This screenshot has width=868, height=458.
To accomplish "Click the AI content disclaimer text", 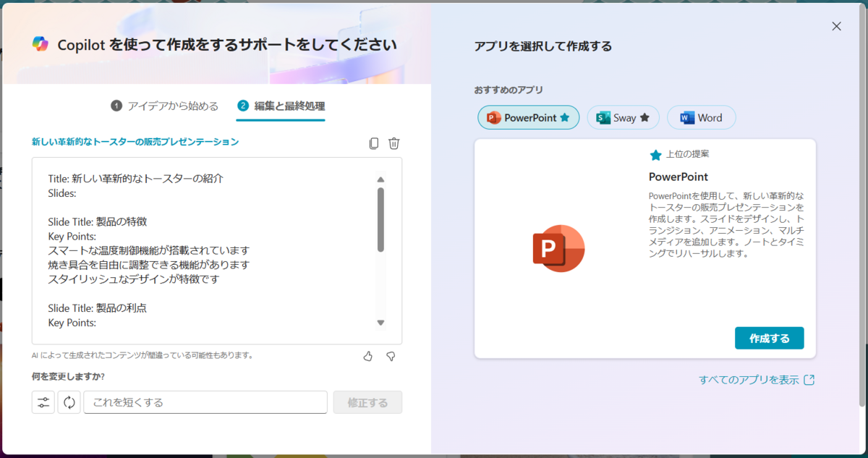I will click(x=142, y=355).
